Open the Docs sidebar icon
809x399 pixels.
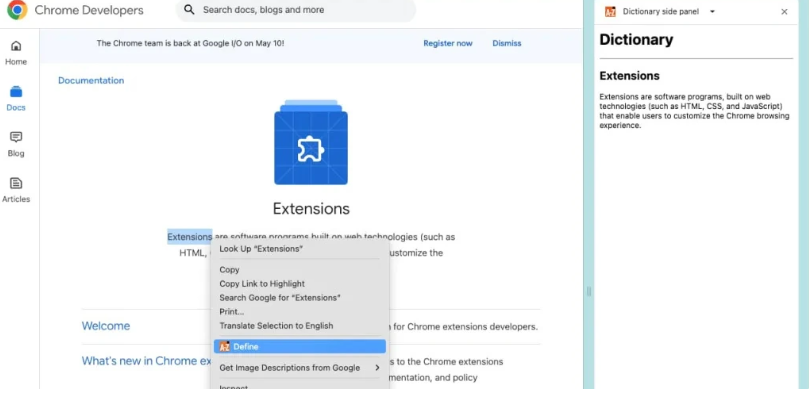click(16, 92)
